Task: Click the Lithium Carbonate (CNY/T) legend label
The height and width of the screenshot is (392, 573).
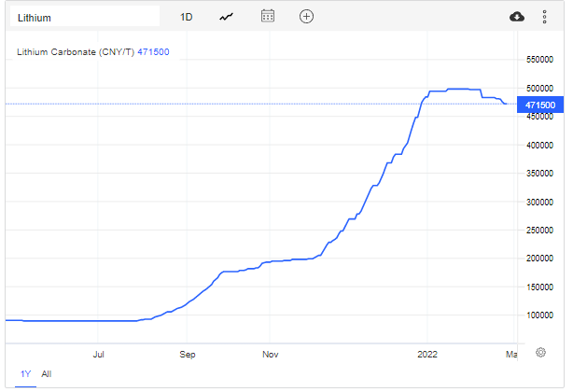Action: [76, 52]
